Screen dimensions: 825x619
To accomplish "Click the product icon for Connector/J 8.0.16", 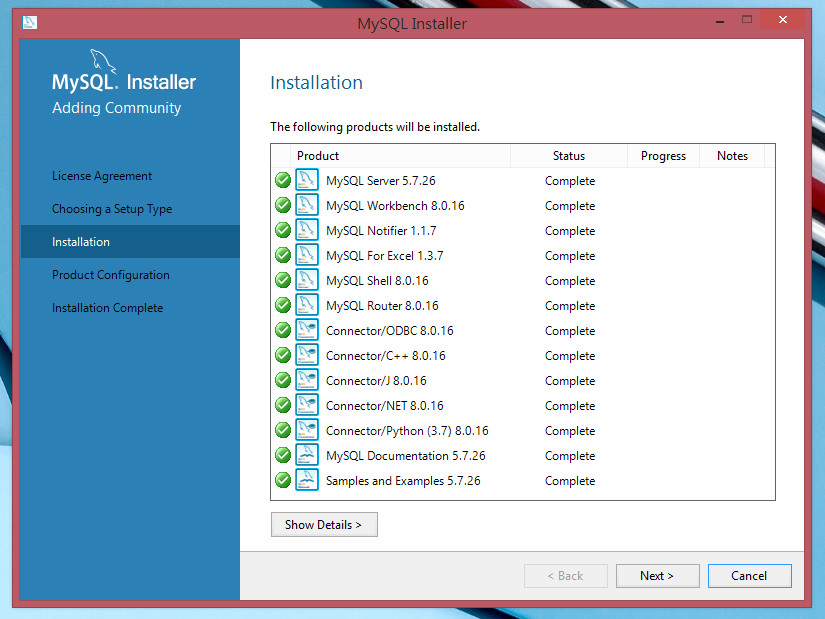I will pos(307,380).
